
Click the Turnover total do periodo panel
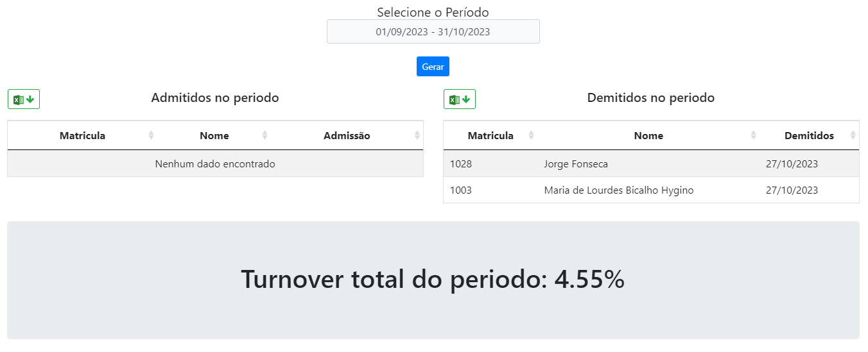click(x=433, y=280)
